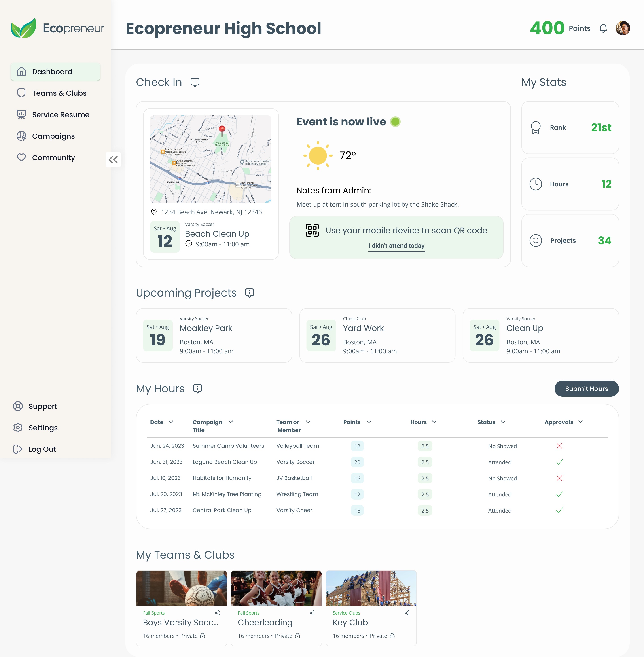Click share icon on Boys Varsity Soccer
This screenshot has height=657, width=644.
[x=218, y=613]
